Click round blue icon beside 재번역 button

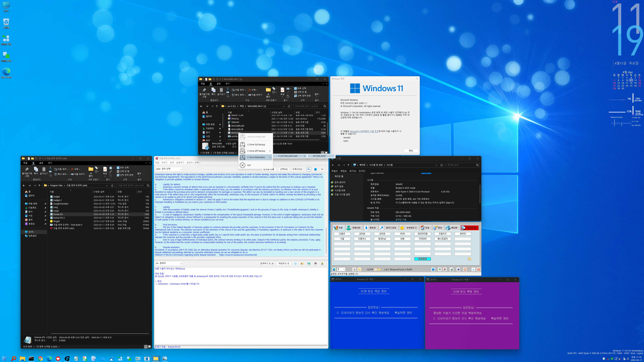point(296,264)
